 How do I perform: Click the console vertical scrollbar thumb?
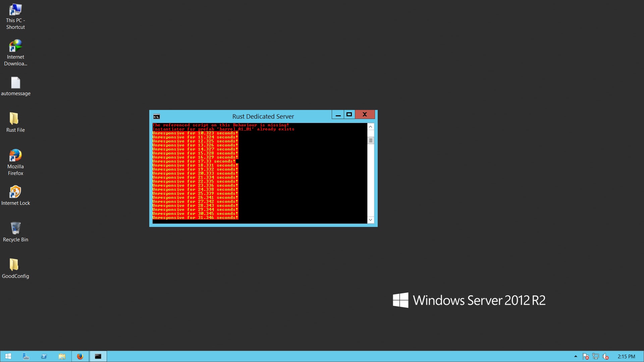click(371, 140)
